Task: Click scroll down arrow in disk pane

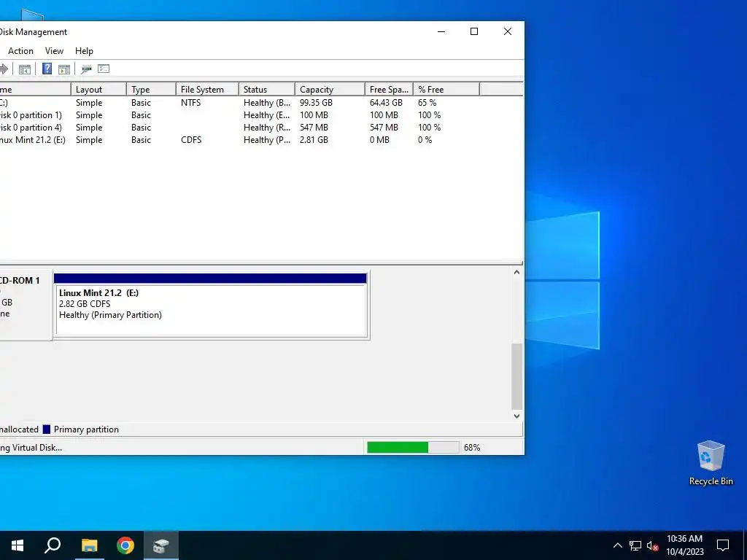Action: (x=516, y=416)
